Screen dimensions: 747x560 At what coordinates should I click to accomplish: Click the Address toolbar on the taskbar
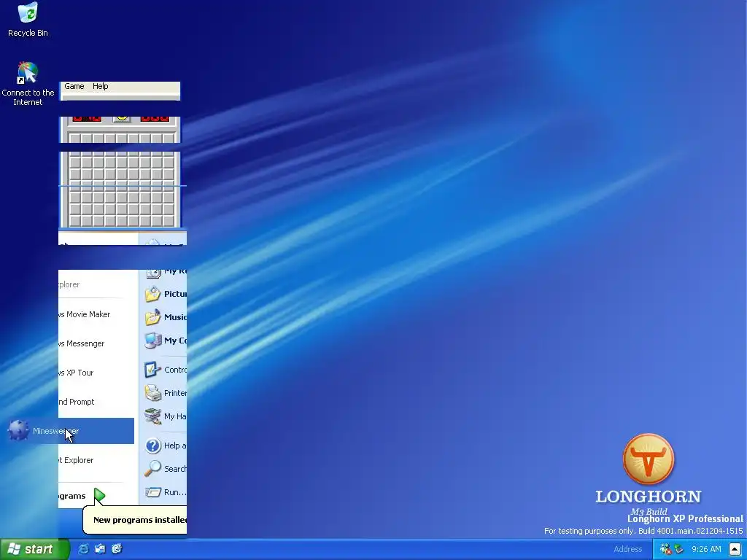click(x=628, y=549)
